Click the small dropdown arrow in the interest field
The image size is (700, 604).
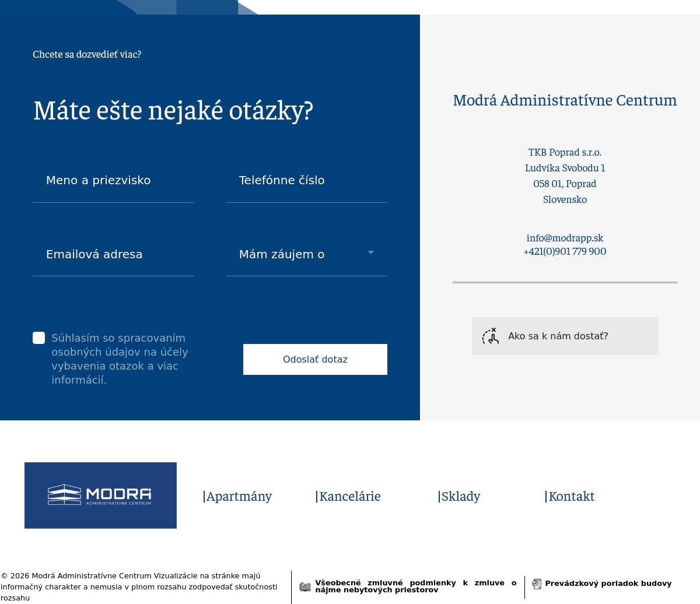click(371, 252)
